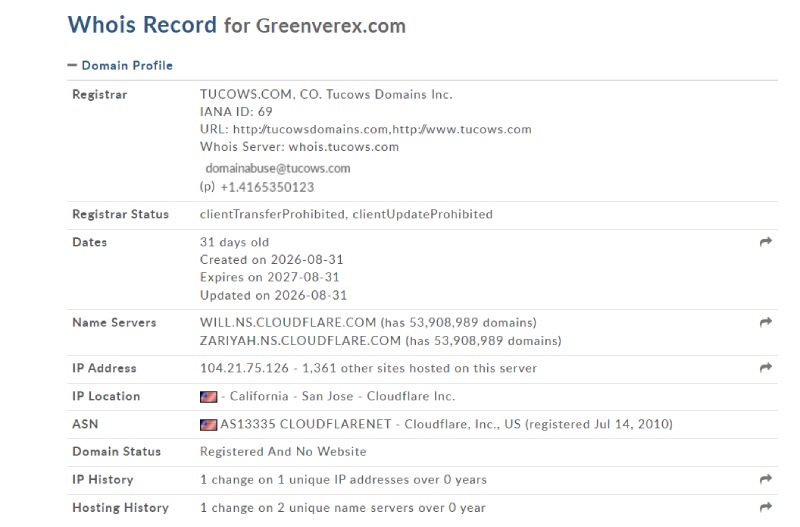The image size is (800, 527).
Task: Select the clientTransferProhibited status text
Action: (x=272, y=214)
